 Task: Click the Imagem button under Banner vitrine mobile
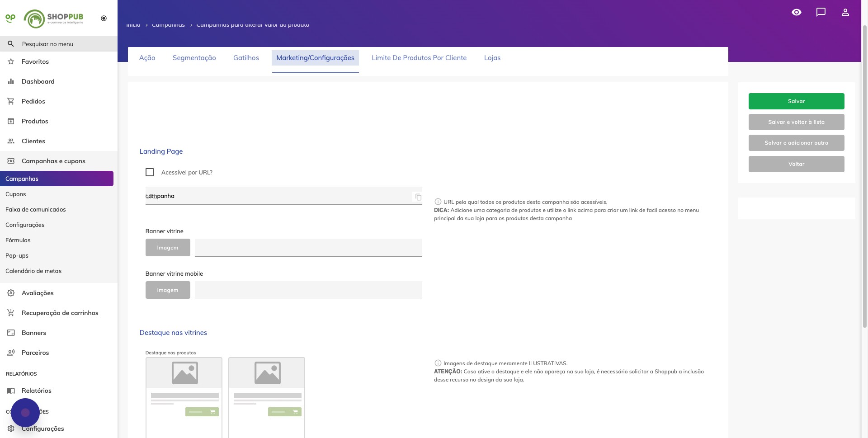pyautogui.click(x=168, y=290)
